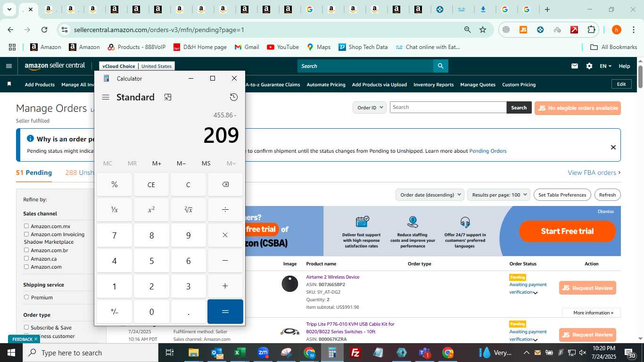Check the Subscribe & Save order type

(26, 328)
